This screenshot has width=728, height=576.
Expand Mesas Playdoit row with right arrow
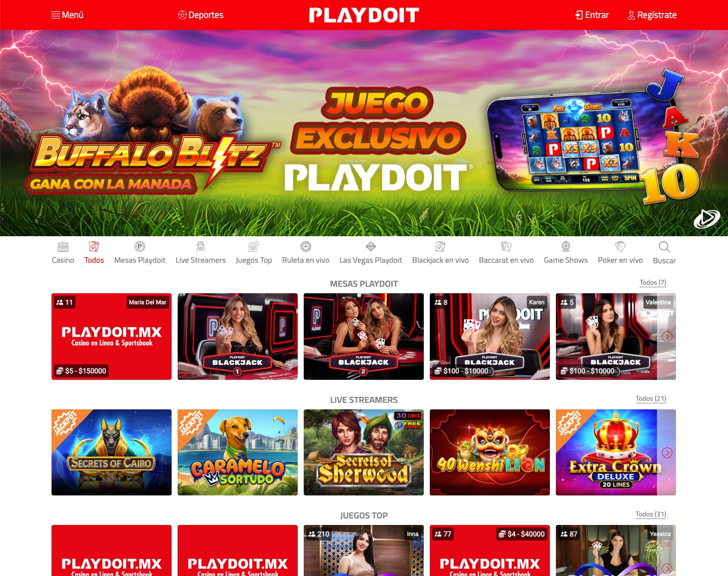click(667, 336)
